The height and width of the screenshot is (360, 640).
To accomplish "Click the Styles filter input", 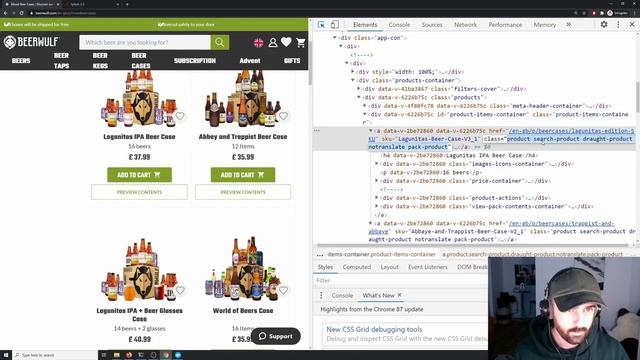I will [x=400, y=280].
